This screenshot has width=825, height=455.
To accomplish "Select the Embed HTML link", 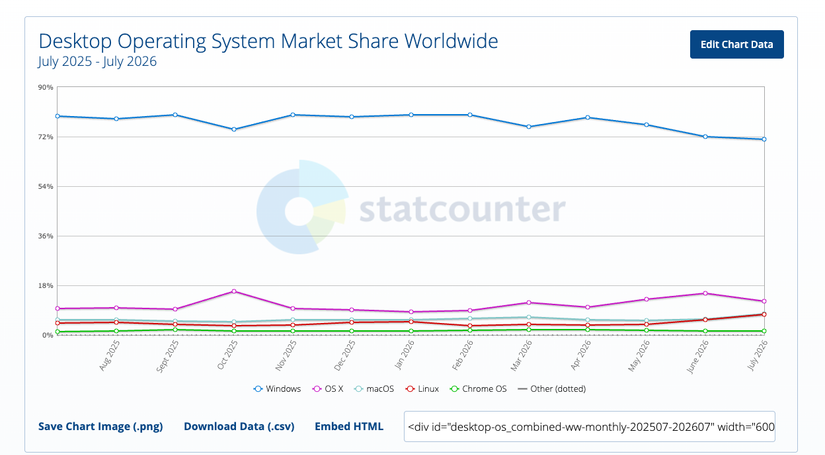I will 349,426.
